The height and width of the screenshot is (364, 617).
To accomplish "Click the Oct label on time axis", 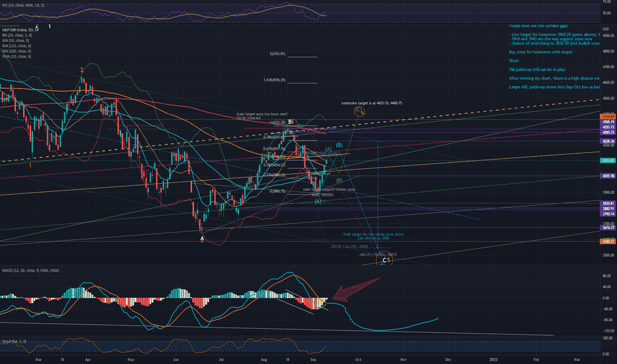I will 358,359.
